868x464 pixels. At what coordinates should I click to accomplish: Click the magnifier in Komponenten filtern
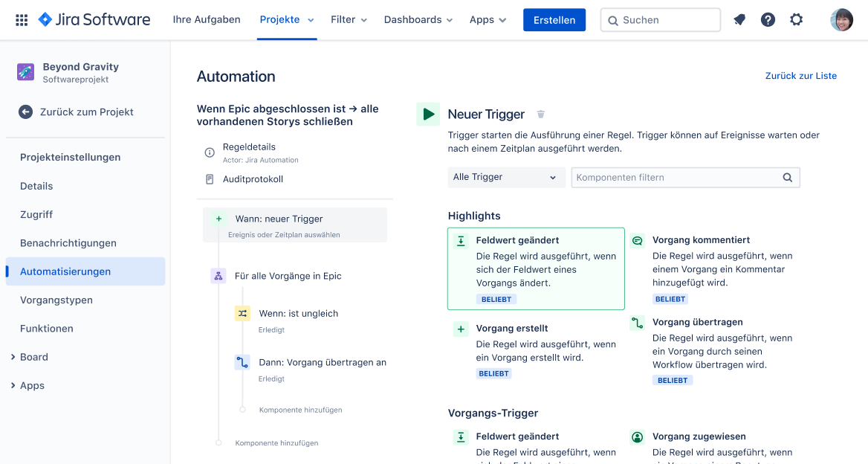pos(788,177)
